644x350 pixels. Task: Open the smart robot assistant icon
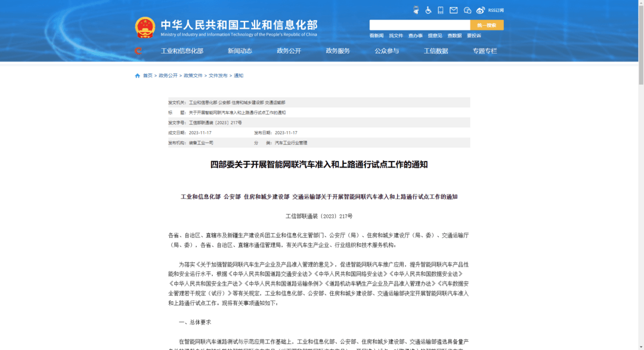416,10
